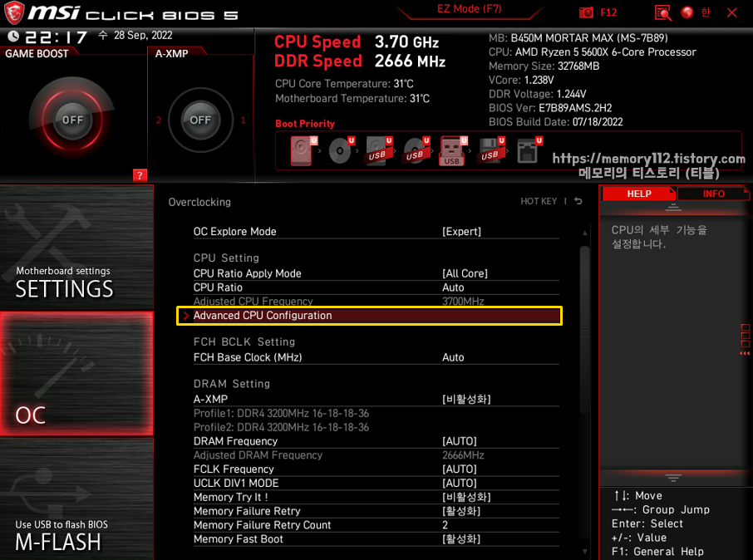Image resolution: width=753 pixels, height=560 pixels.
Task: Click the Adjusted CPU Frequency row
Action: (376, 301)
